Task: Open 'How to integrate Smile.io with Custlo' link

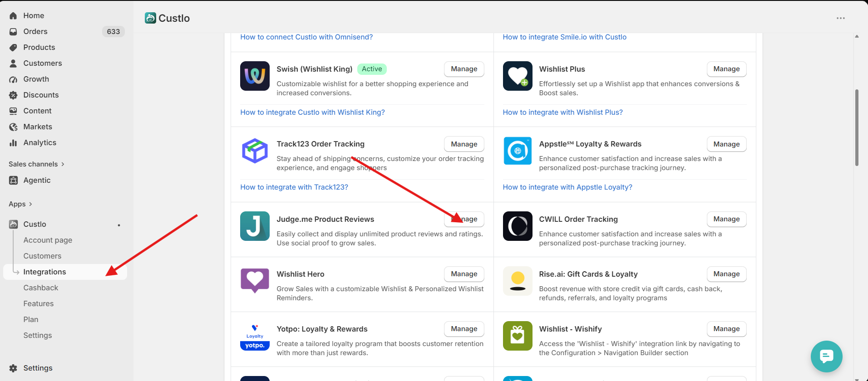Action: 564,37
